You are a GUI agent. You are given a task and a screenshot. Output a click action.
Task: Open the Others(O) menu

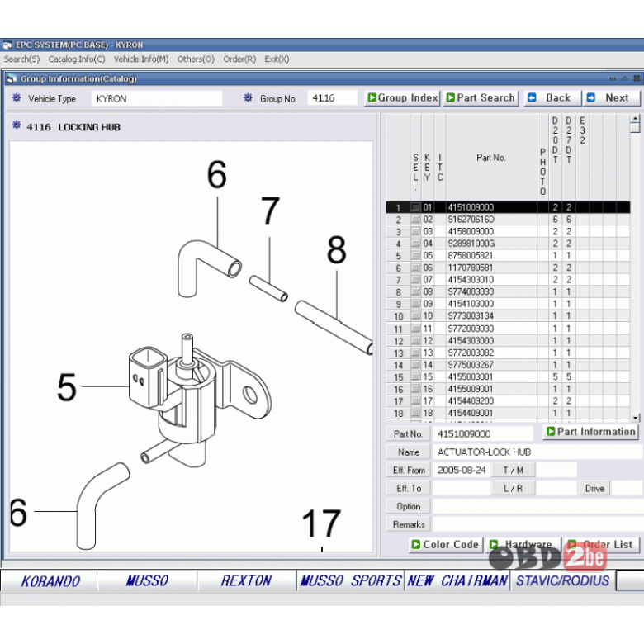click(196, 59)
